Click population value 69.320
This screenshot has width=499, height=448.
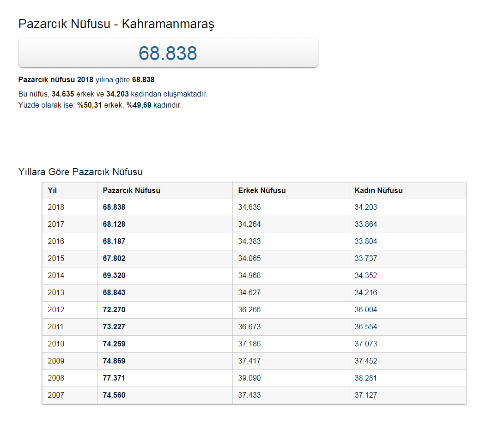114,276
